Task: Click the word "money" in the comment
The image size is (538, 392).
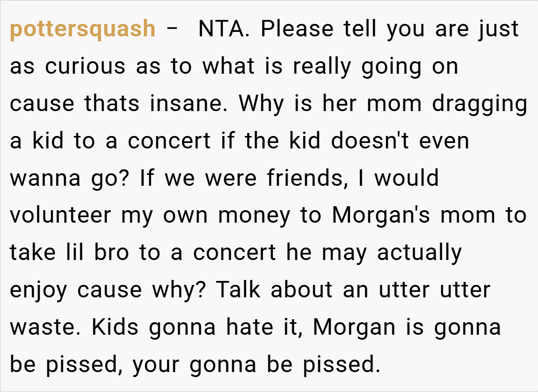Action: (253, 216)
